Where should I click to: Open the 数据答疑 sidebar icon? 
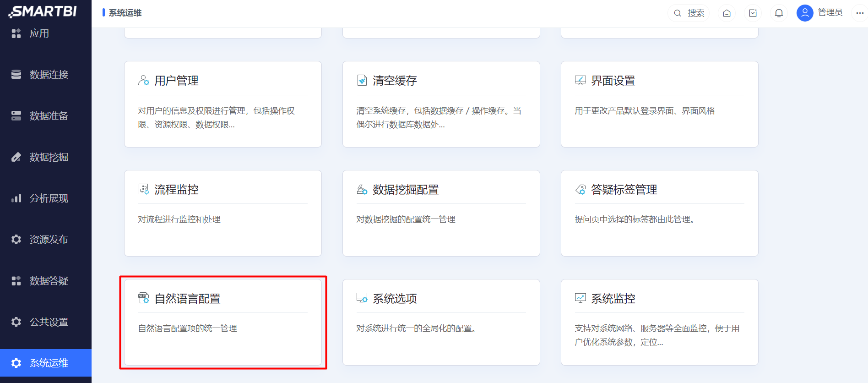pos(16,281)
